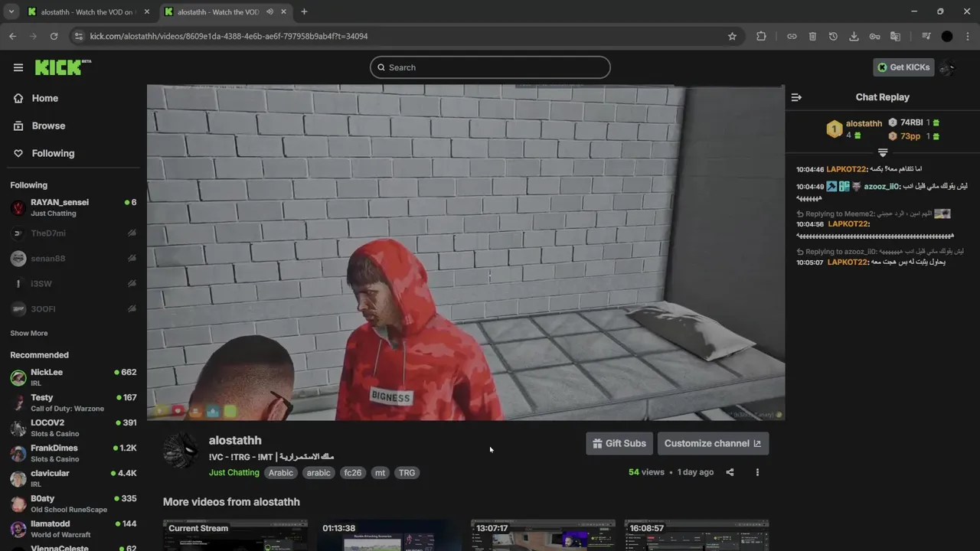The width and height of the screenshot is (980, 551).
Task: Focus the Search input field
Action: [x=490, y=67]
